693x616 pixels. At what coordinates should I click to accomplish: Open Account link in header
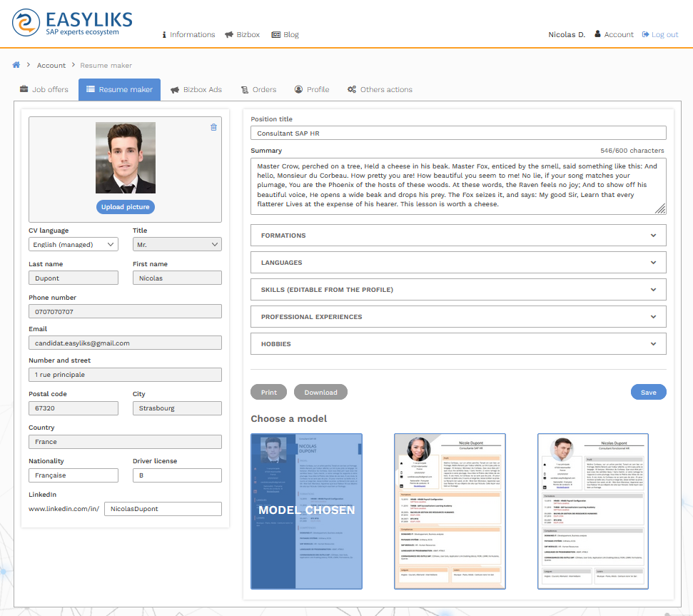[614, 34]
